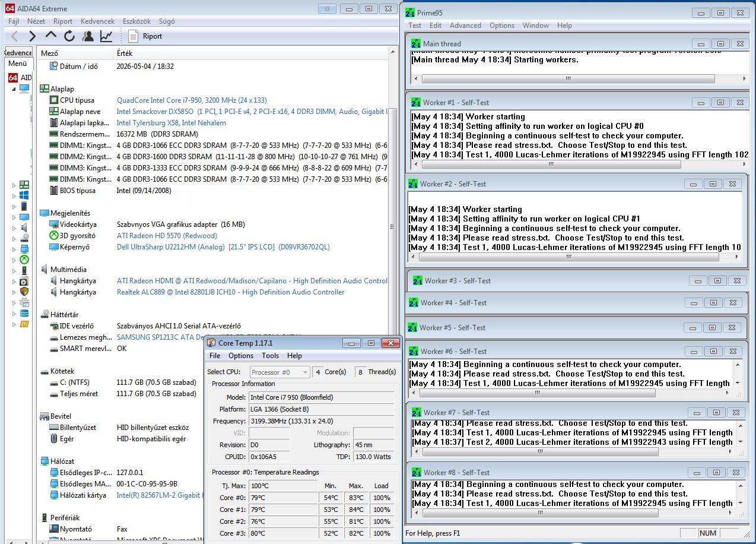Select the orange benchmark icon in the tree
Screen dimensions: 756x544
(24, 324)
